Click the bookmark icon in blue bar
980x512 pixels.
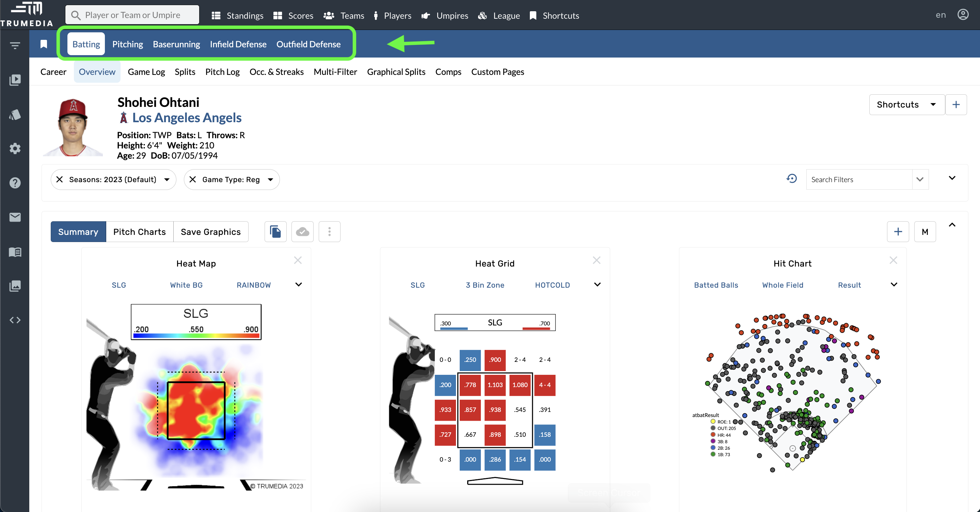44,44
